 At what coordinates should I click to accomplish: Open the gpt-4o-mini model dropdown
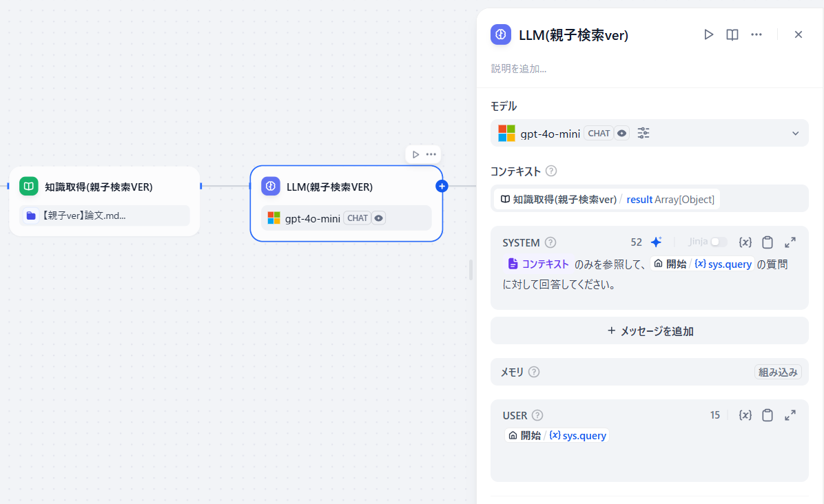tap(650, 134)
